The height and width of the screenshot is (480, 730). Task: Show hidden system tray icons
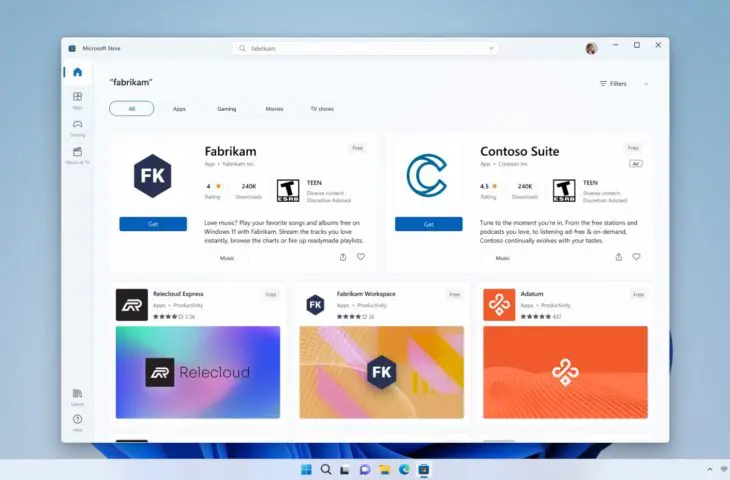click(710, 470)
